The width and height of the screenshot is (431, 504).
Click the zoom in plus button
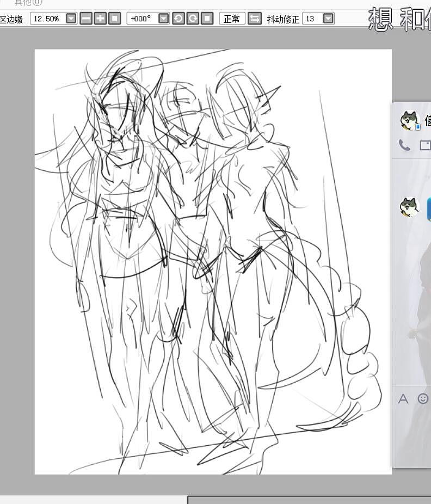pyautogui.click(x=100, y=19)
